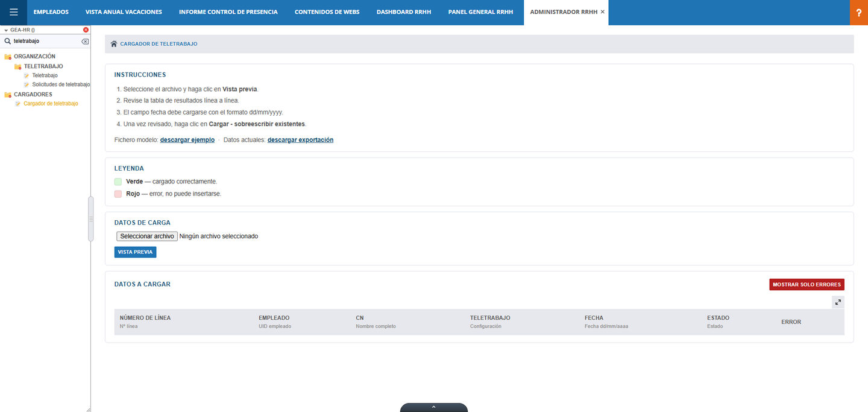Collapse the CARGADORES folder

click(8, 95)
